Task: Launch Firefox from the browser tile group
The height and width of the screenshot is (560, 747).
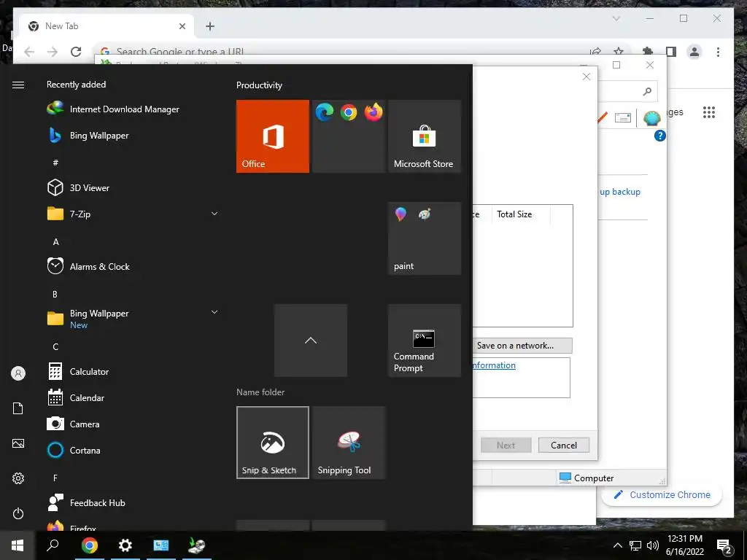Action: coord(373,112)
